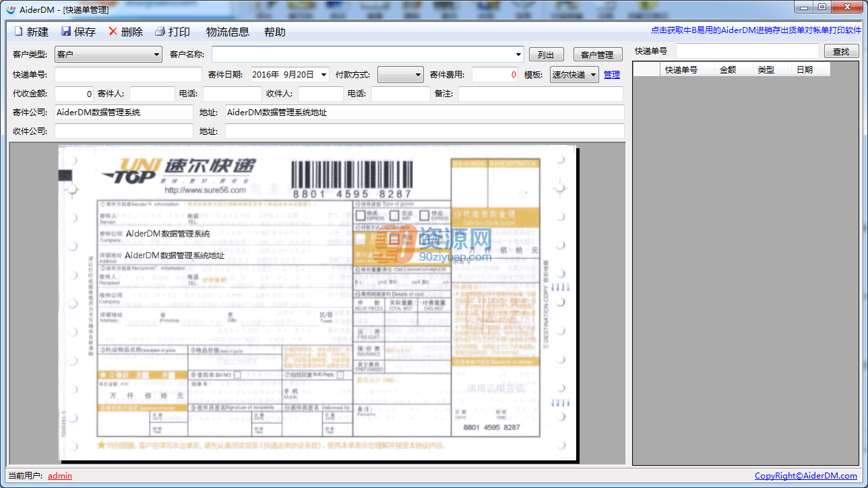Click the 寄件人 input field
Image resolution: width=868 pixels, height=488 pixels.
[x=152, y=94]
